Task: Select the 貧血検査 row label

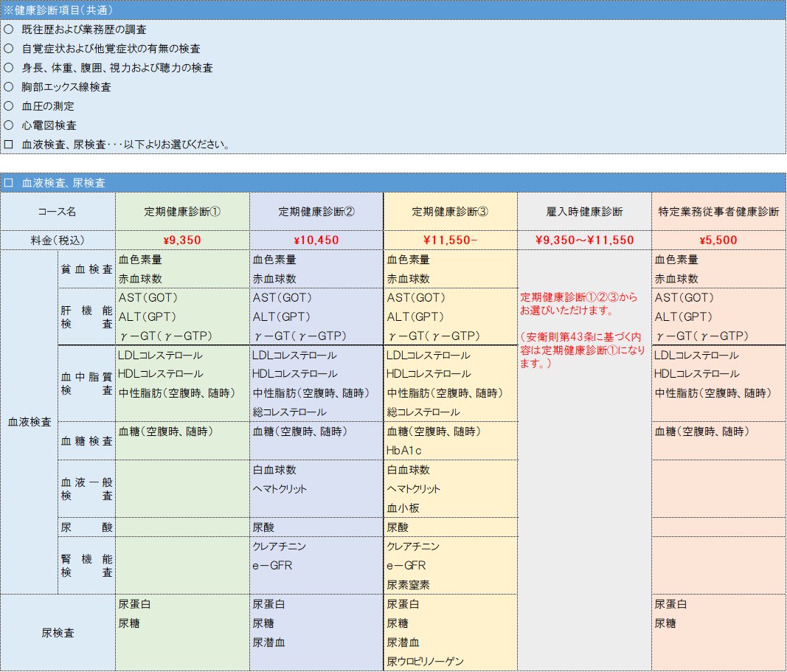Action: (x=87, y=269)
